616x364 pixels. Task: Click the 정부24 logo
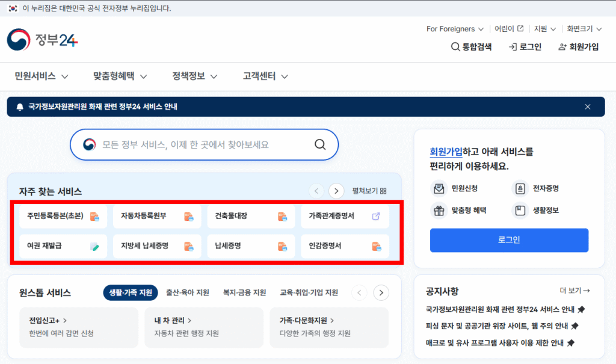coord(42,40)
